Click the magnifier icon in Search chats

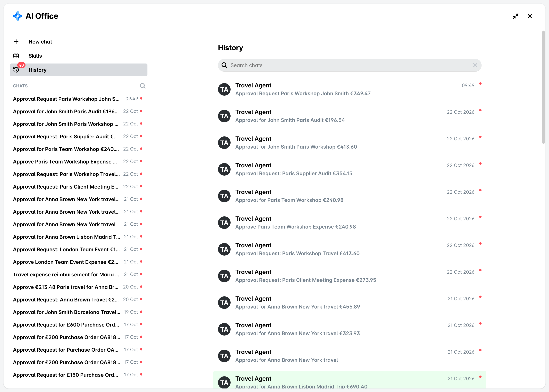tap(224, 65)
